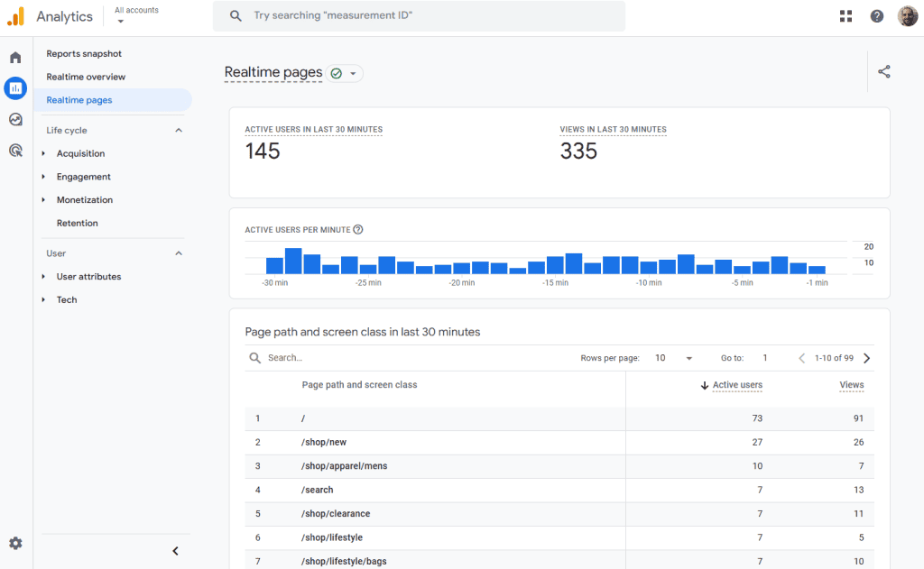This screenshot has height=569, width=924.
Task: Open the Rows per page dropdown
Action: [x=674, y=358]
